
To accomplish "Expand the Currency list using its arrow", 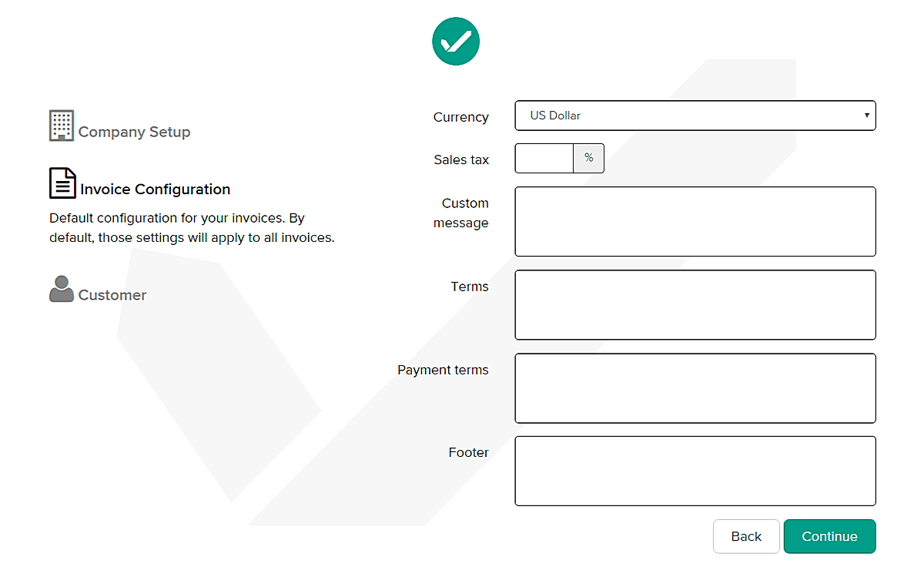I will pyautogui.click(x=867, y=116).
